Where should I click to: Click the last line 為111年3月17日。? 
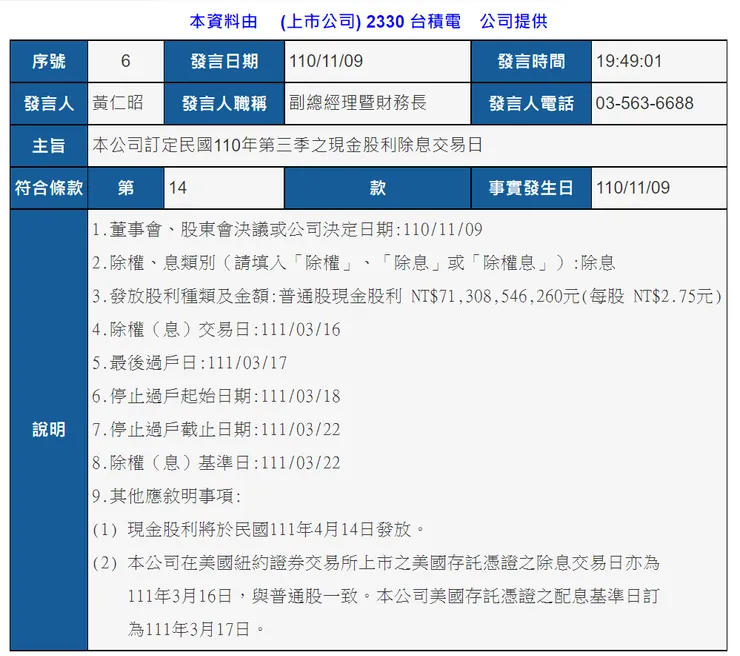click(196, 629)
